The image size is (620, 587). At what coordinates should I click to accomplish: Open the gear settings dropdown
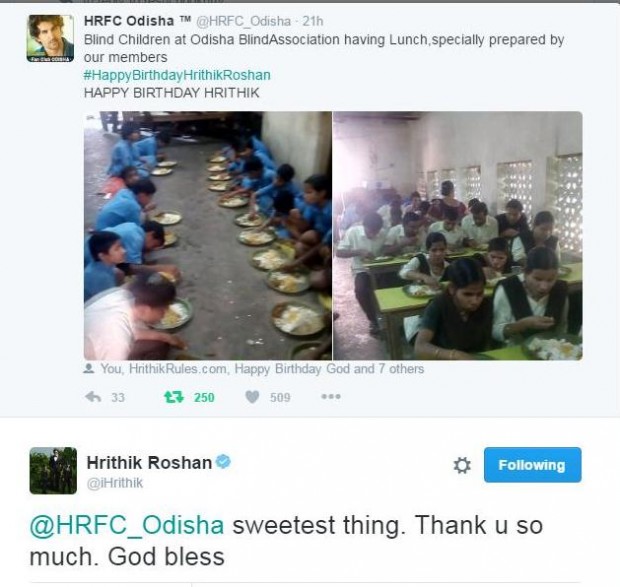(462, 465)
